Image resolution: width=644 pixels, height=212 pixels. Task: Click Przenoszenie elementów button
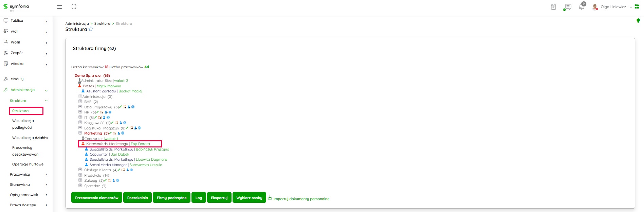point(97,198)
